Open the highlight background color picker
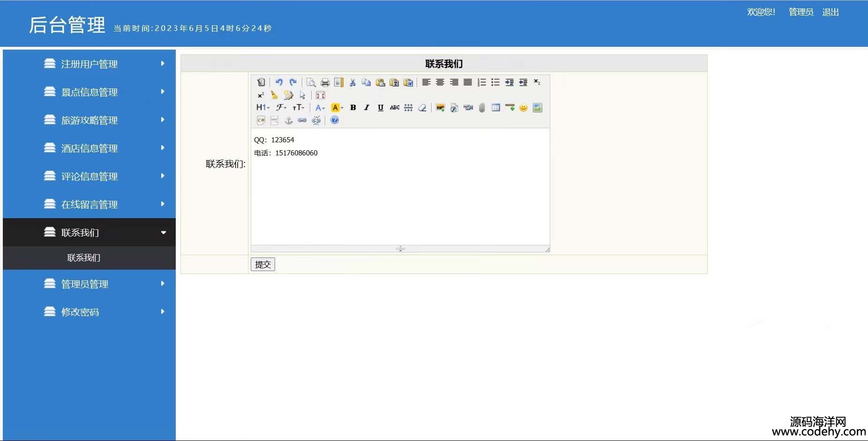Image resolution: width=868 pixels, height=441 pixels. tap(337, 108)
